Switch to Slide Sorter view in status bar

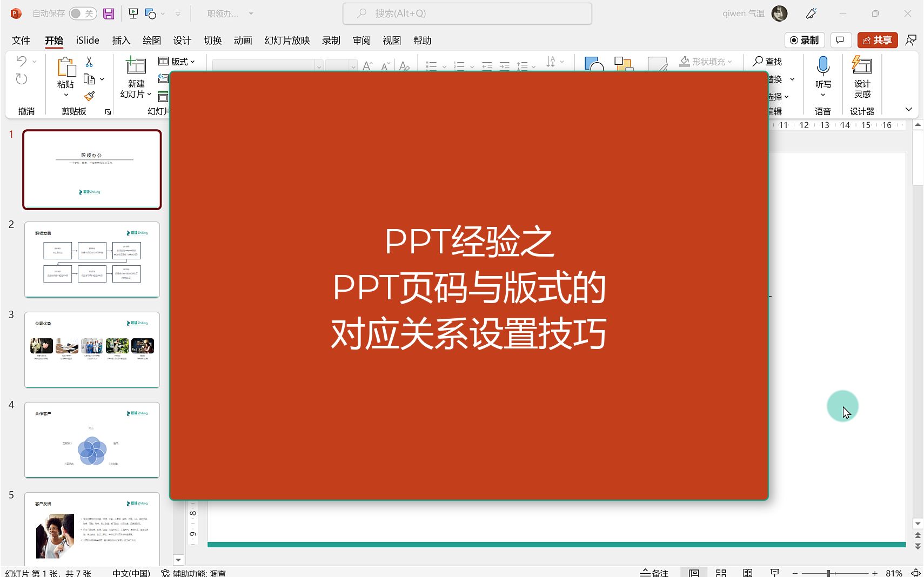point(721,572)
